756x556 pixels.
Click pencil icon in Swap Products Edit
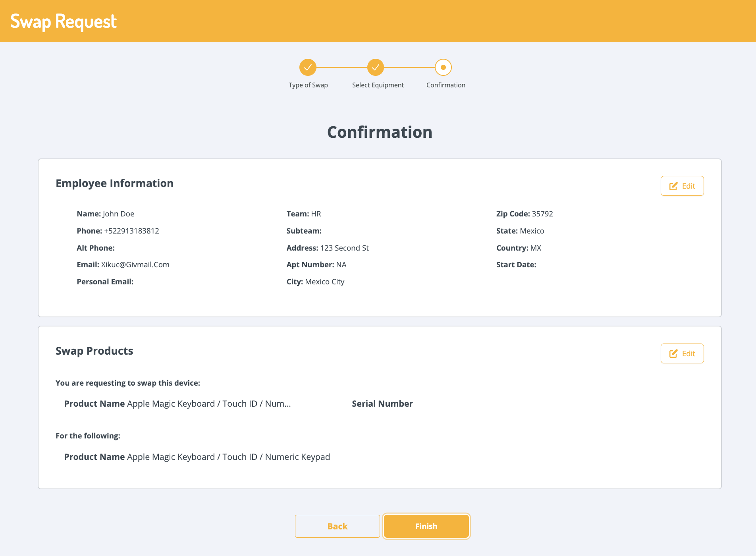(x=673, y=354)
